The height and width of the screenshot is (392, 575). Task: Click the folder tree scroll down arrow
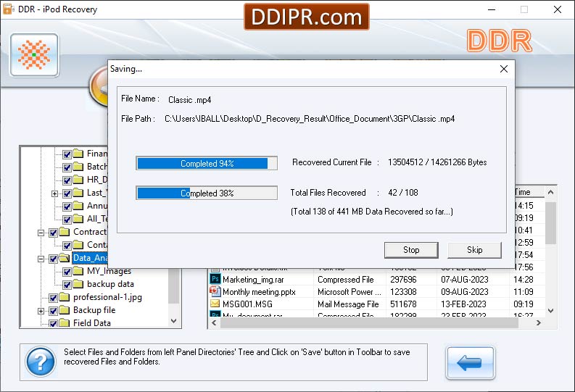174,321
